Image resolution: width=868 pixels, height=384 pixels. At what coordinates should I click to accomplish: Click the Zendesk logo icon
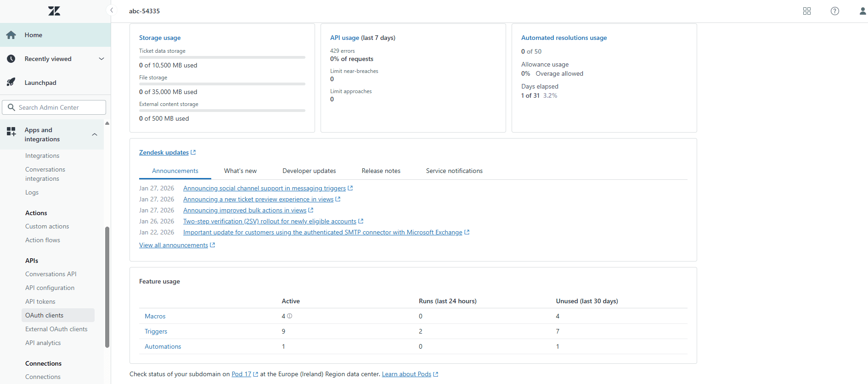(54, 11)
